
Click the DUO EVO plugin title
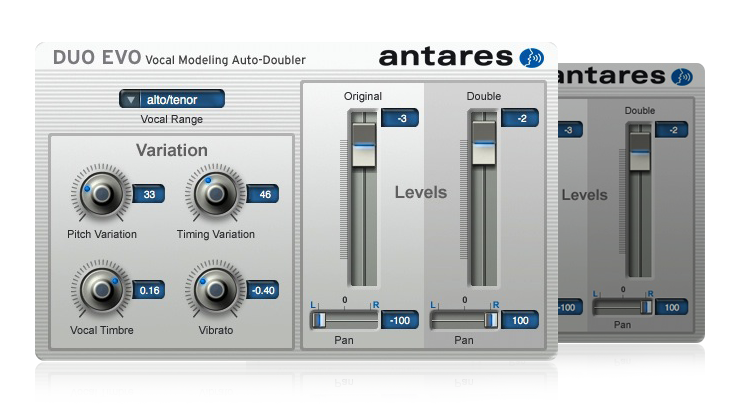tap(97, 58)
